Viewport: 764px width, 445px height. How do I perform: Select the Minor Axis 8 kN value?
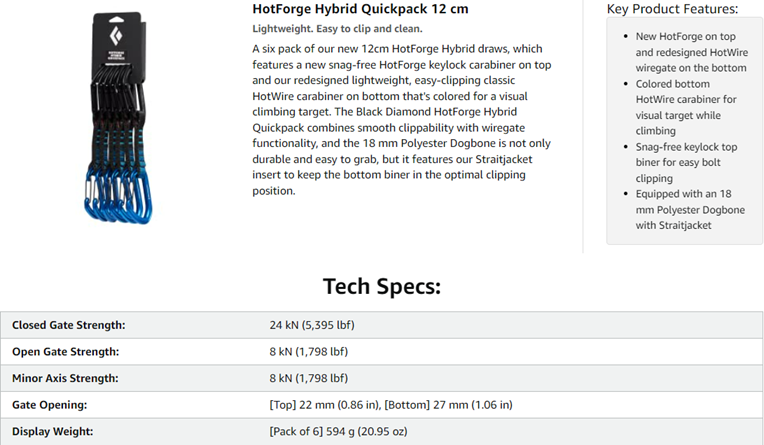(x=308, y=378)
